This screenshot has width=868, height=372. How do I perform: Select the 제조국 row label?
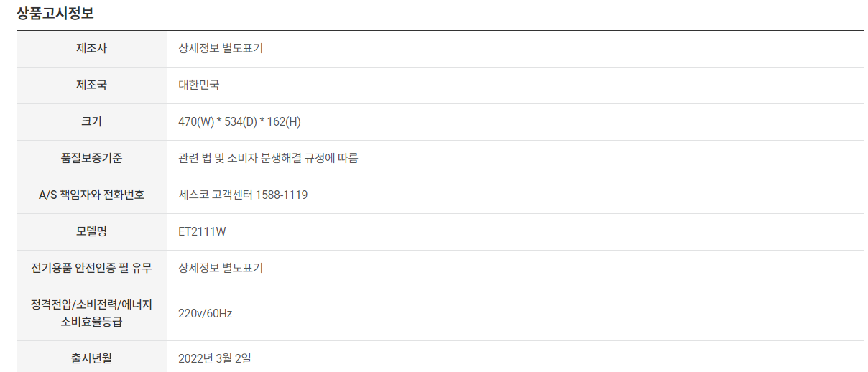pyautogui.click(x=91, y=85)
